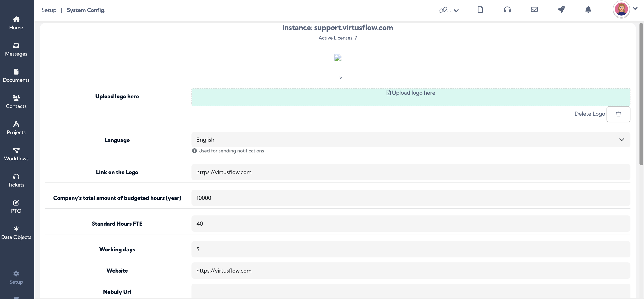The width and height of the screenshot is (644, 299).
Task: Open the user avatar dropdown chevron
Action: [635, 9]
